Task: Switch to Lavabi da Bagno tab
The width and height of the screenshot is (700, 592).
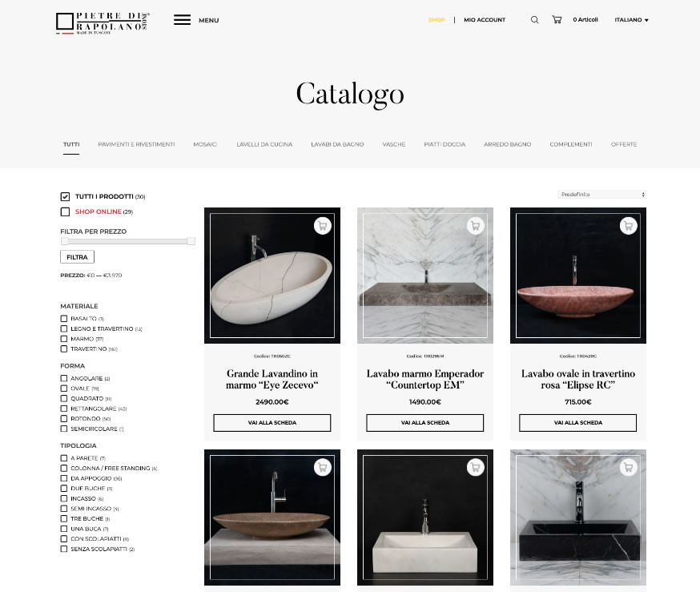Action: [337, 144]
